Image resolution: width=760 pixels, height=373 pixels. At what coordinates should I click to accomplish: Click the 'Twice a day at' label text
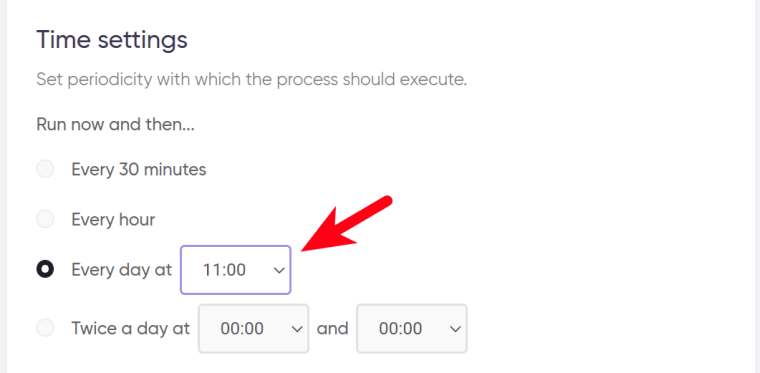(x=131, y=328)
